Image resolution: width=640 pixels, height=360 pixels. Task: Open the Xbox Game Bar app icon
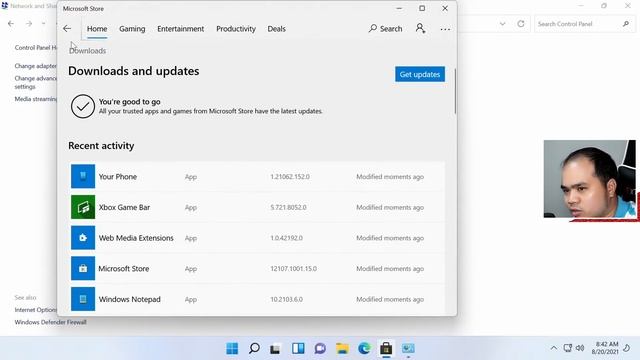(x=83, y=207)
